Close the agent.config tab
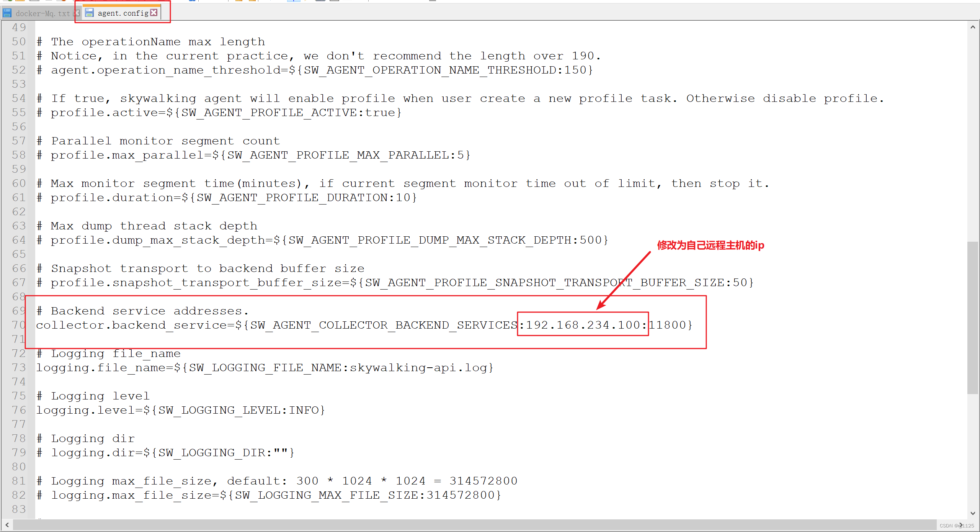Screen dimensions: 980x532 click(x=154, y=13)
